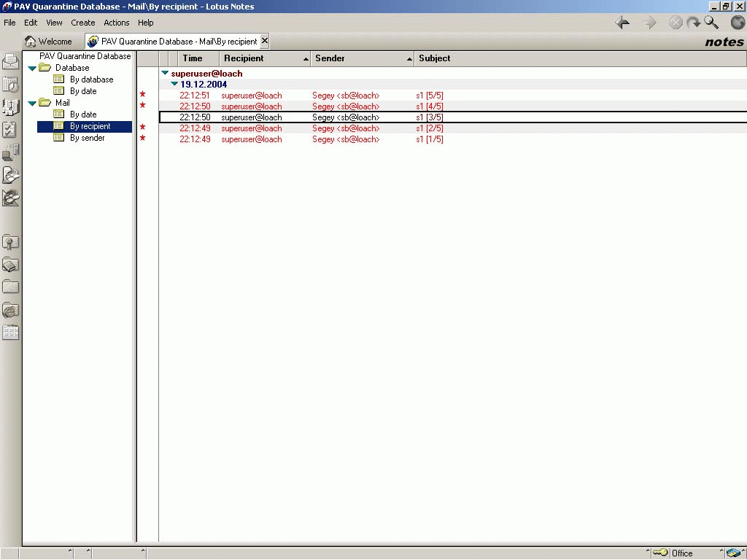The width and height of the screenshot is (747, 560).
Task: Launch the Domino Designer bookmark icon
Action: (x=10, y=198)
